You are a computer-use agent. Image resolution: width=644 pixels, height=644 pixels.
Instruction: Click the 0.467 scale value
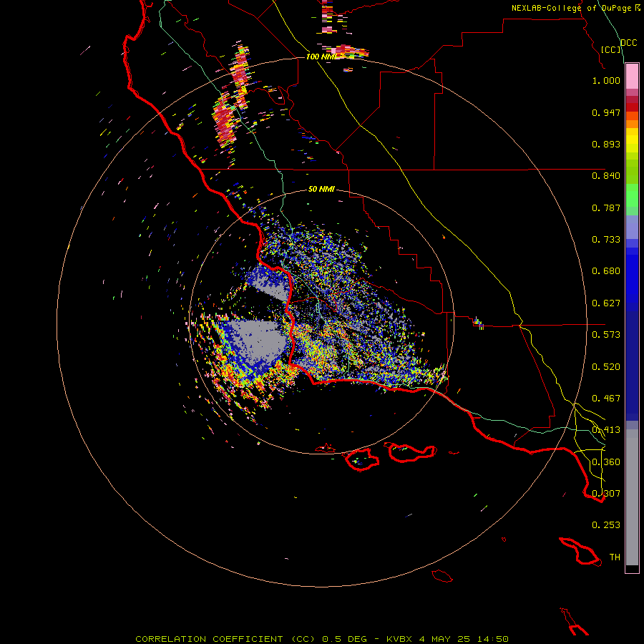point(606,399)
